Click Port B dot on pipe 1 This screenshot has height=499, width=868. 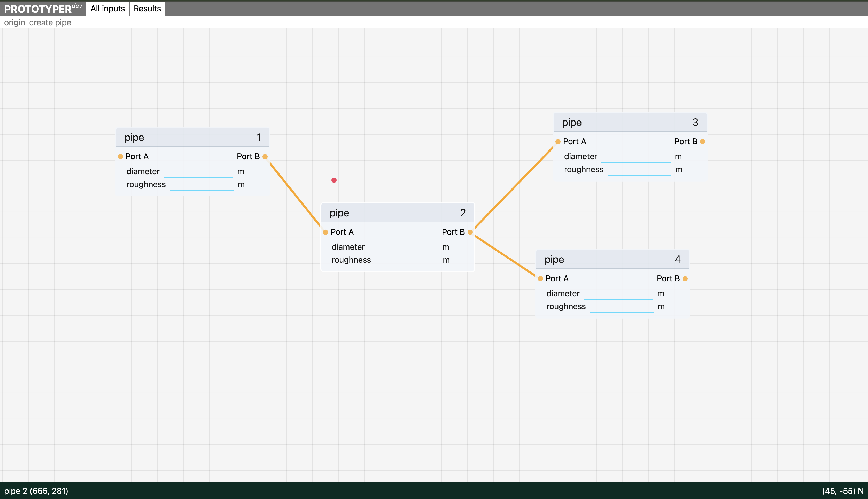coord(265,157)
